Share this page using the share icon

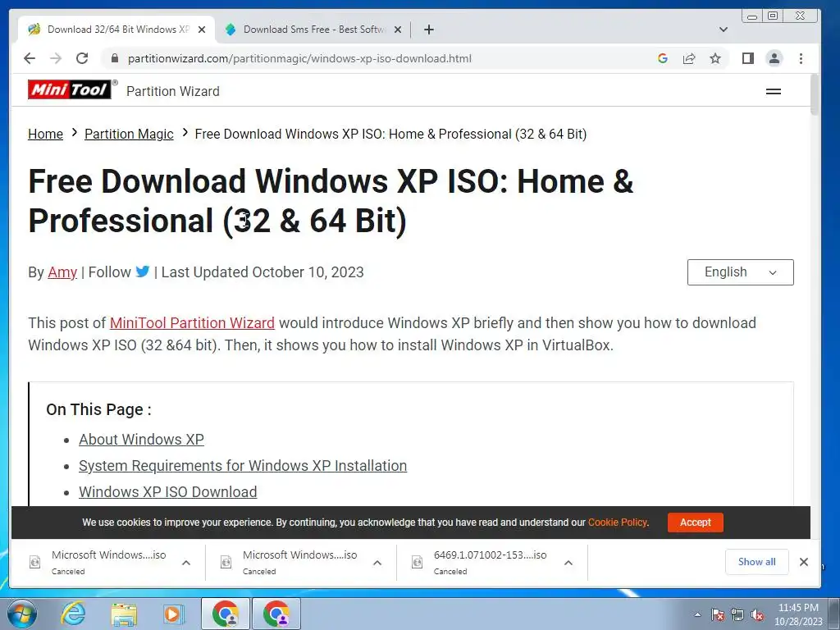[689, 58]
